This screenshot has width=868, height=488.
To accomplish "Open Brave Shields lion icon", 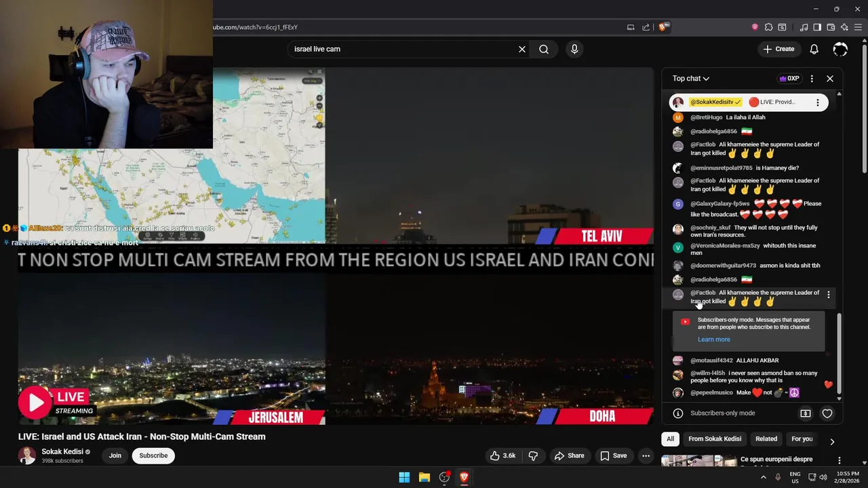I will [664, 27].
